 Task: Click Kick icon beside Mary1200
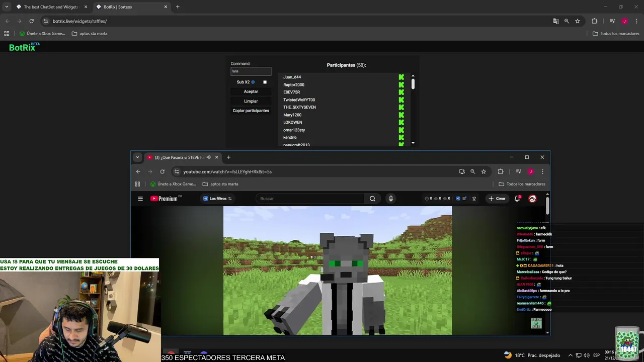pos(401,115)
